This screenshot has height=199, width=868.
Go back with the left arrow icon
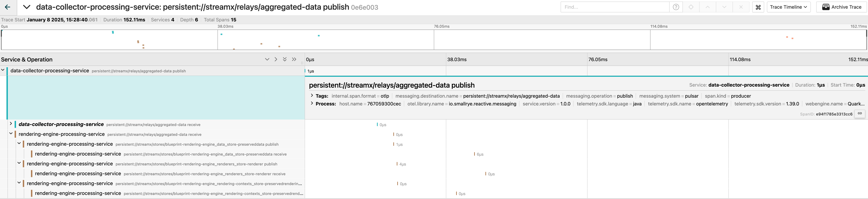(x=7, y=7)
